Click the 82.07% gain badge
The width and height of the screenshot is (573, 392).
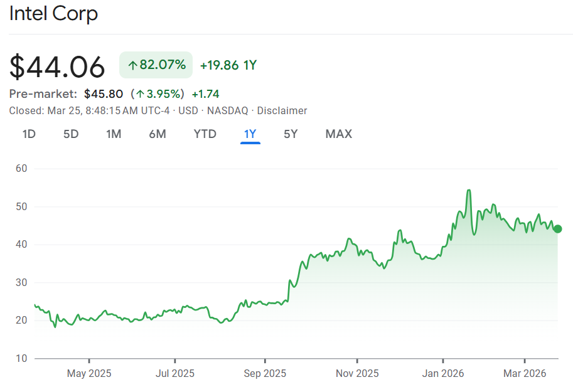click(x=156, y=65)
